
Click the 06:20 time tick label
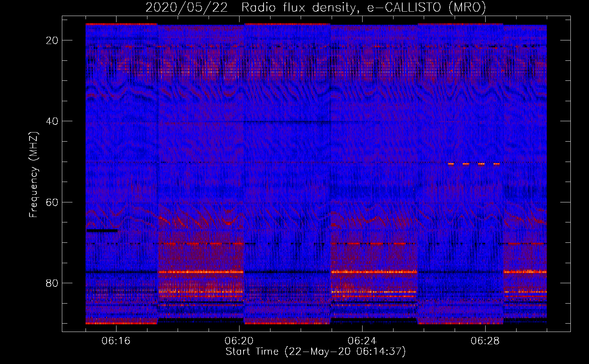click(x=239, y=341)
